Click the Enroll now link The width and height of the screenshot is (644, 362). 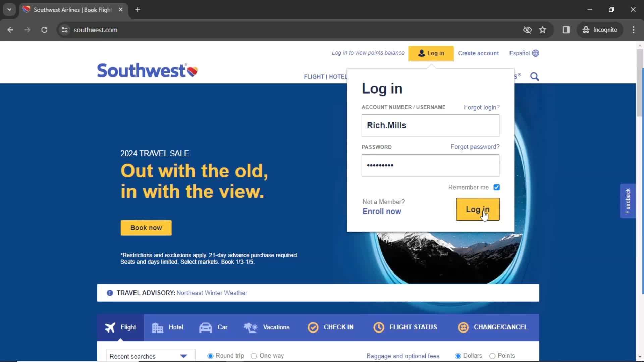382,211
